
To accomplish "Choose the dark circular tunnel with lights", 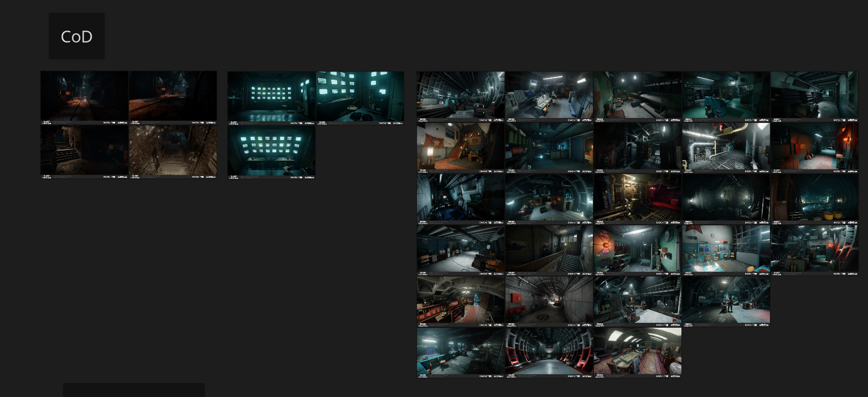I will click(x=726, y=199).
